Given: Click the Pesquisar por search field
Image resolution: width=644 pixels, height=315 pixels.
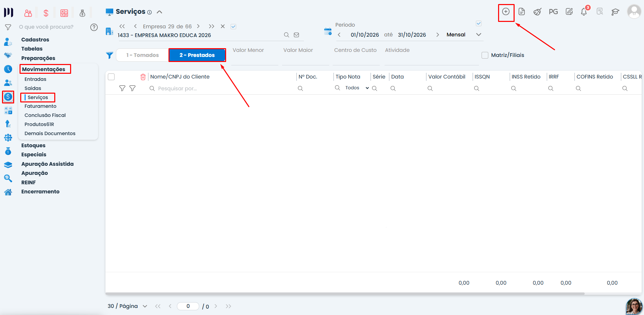Looking at the screenshot, I should (222, 88).
